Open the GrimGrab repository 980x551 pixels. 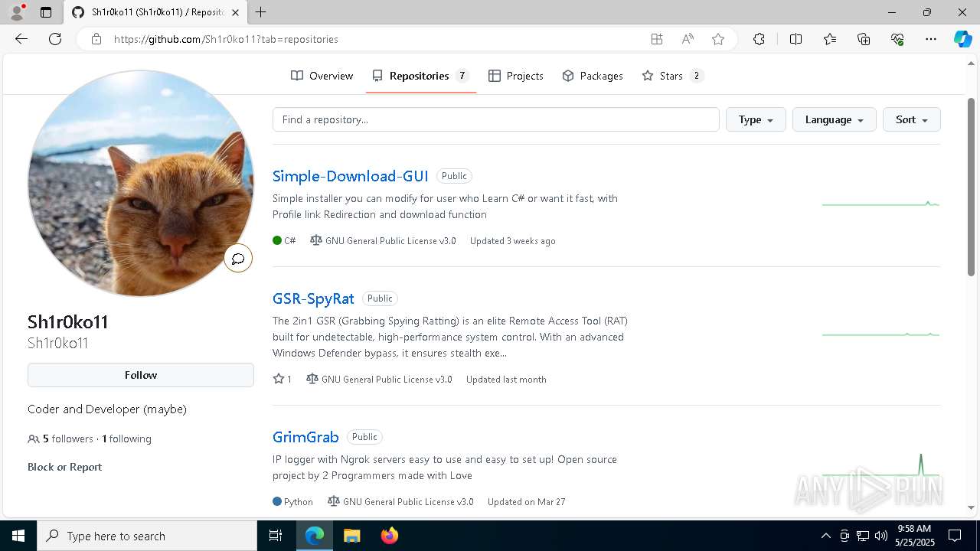click(305, 437)
